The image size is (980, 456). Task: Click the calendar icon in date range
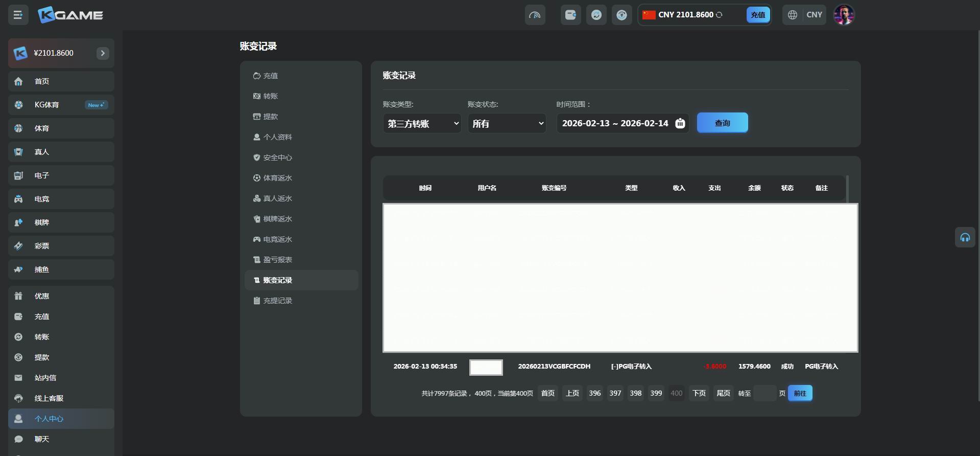click(680, 123)
